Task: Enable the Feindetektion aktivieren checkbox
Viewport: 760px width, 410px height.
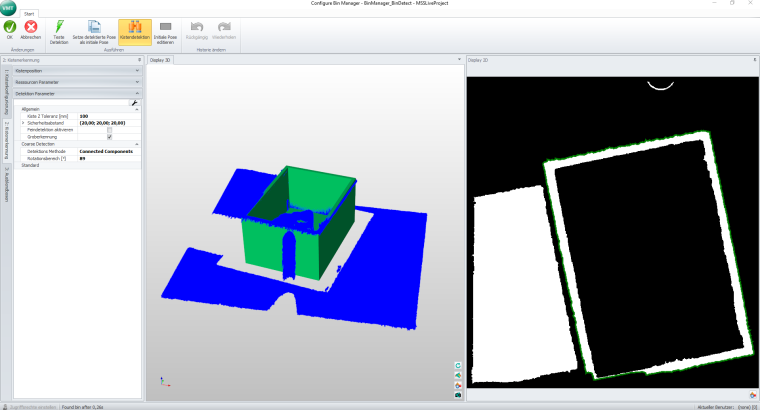Action: click(110, 130)
